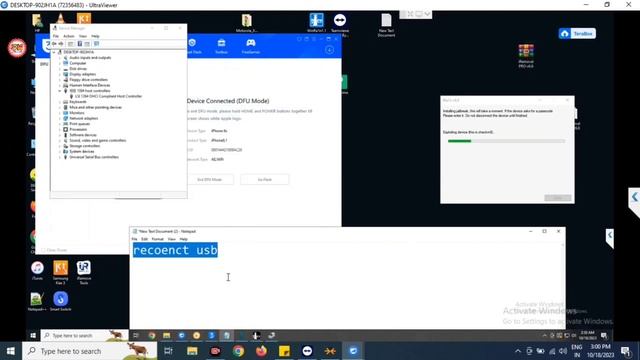Open the Smart Switch desktop shortcut

tap(60, 302)
